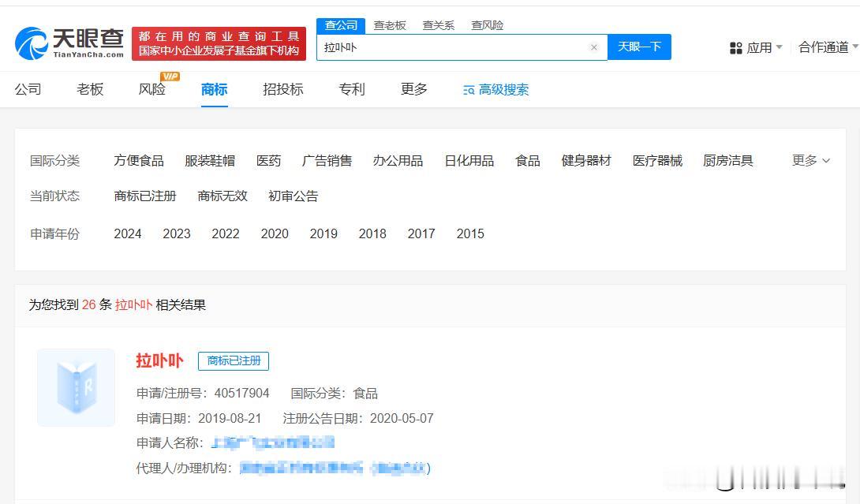Filter by application year 2017

point(421,234)
